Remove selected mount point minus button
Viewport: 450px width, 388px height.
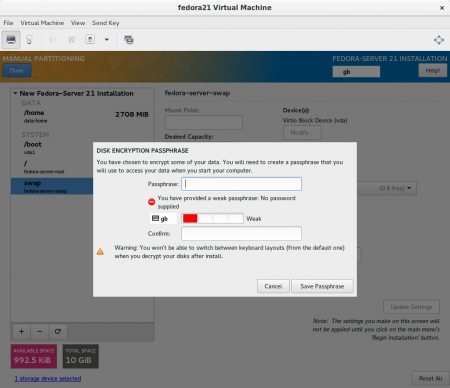tap(39, 331)
